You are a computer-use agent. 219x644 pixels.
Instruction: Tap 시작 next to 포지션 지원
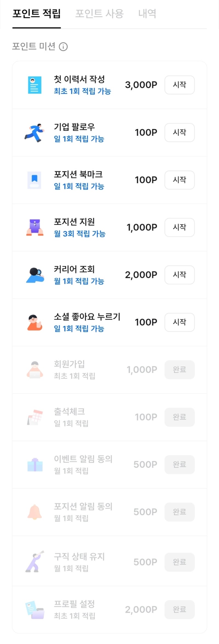click(179, 227)
